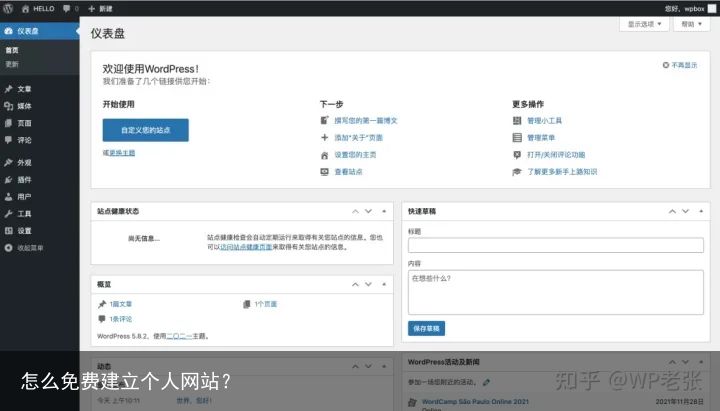Screen dimensions: 720x411
Task: Click the comment toggle icon beside 打开/关闭评论功能
Action: pos(517,155)
